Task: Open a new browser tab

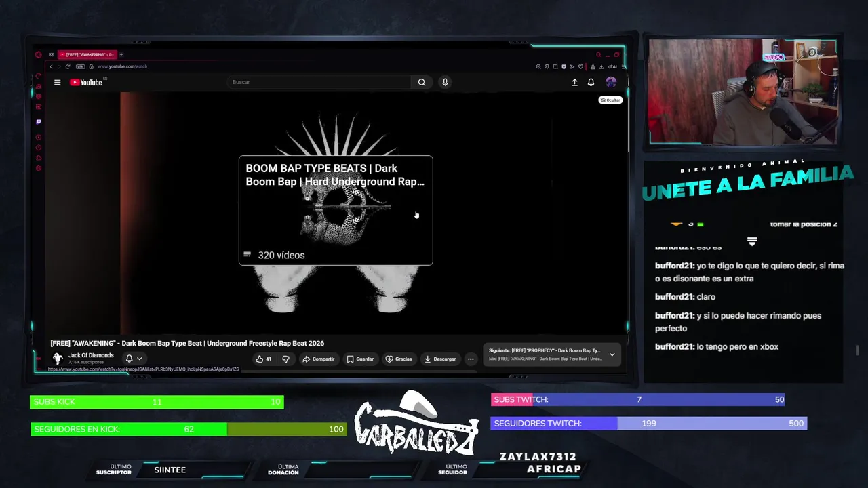Action: coord(121,54)
